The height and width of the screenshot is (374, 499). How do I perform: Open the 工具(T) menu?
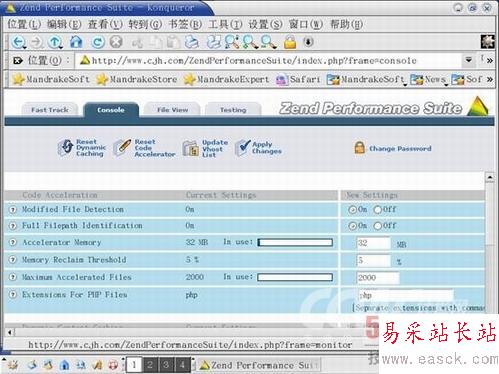[x=225, y=24]
